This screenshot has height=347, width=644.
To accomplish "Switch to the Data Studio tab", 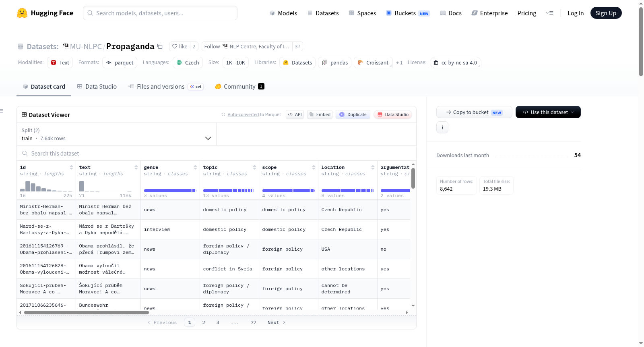I will [97, 86].
